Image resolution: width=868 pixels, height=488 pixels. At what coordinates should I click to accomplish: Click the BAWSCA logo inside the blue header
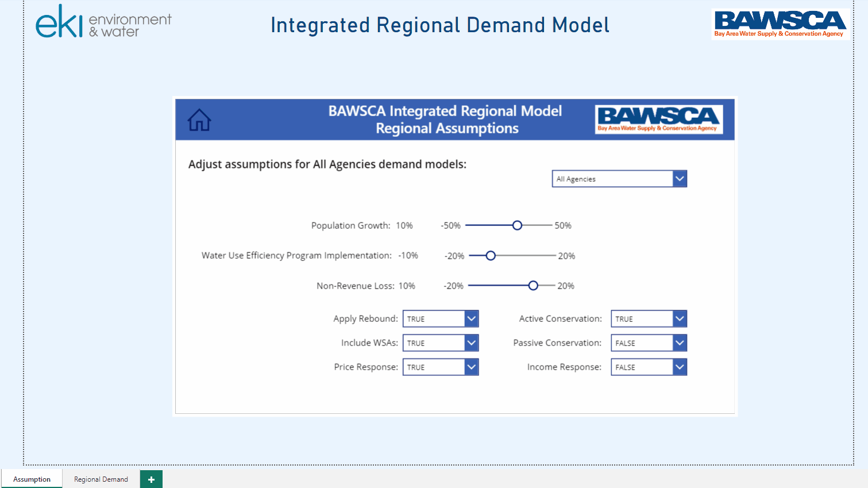pos(659,119)
